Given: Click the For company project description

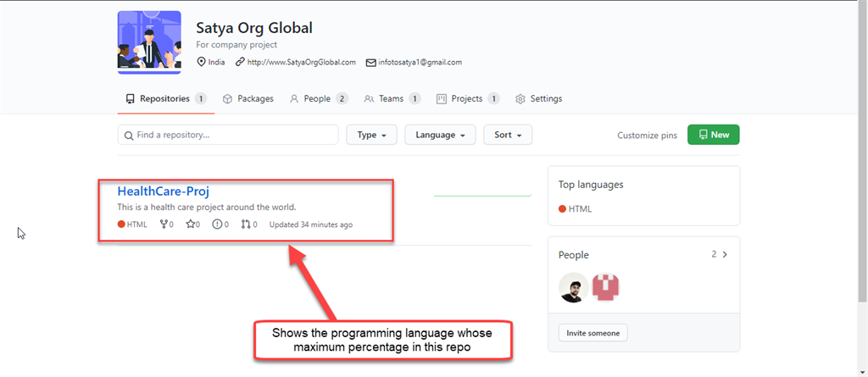Looking at the screenshot, I should pos(237,45).
